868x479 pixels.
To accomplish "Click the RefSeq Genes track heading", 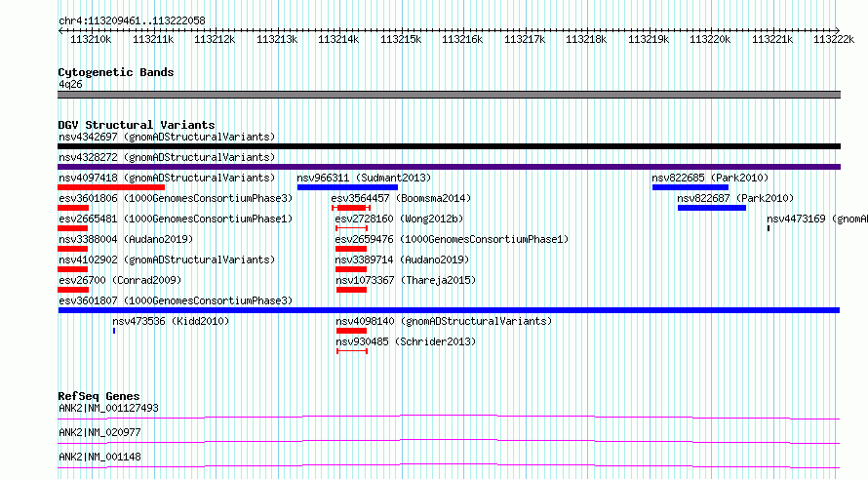I will (x=99, y=396).
